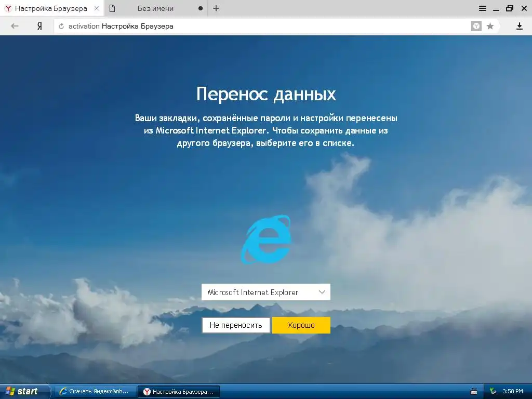Confirm with the Хорошо button
This screenshot has width=532, height=399.
point(301,325)
